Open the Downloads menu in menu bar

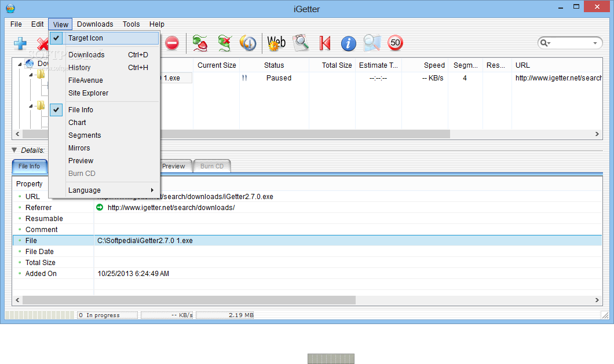click(95, 24)
